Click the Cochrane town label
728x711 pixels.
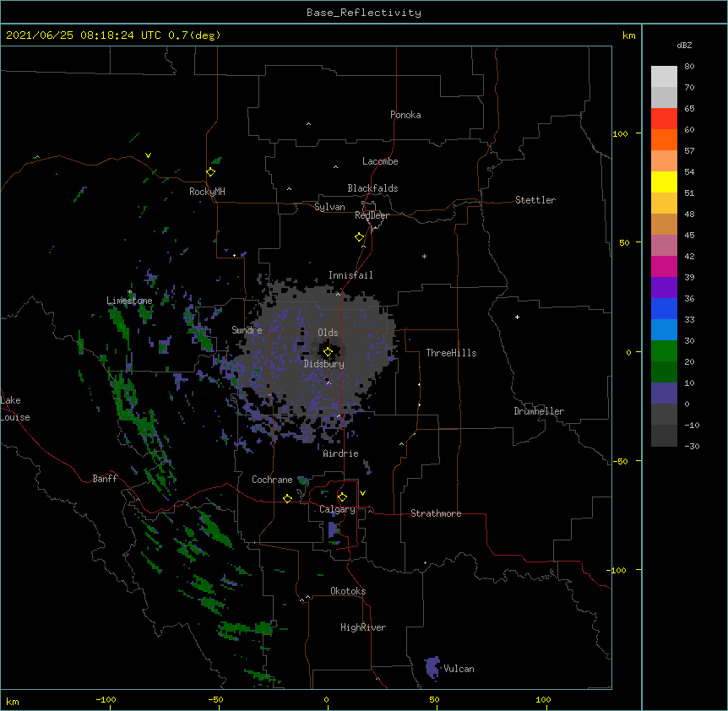pos(272,480)
